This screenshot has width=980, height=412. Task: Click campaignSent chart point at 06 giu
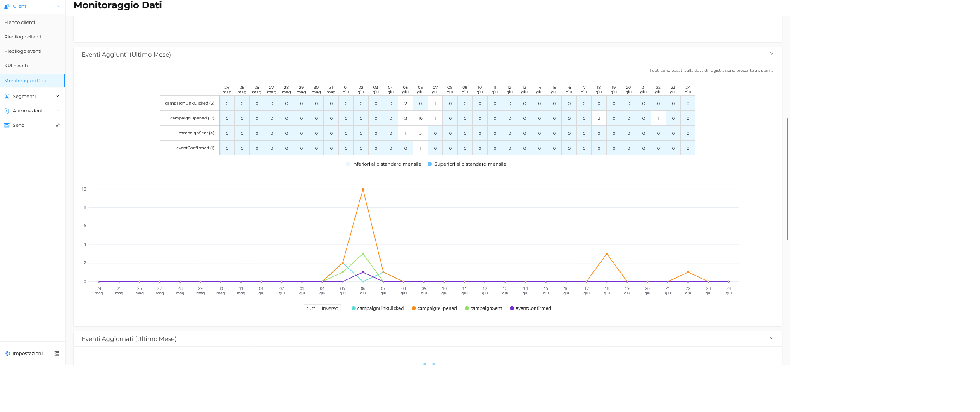coord(363,254)
